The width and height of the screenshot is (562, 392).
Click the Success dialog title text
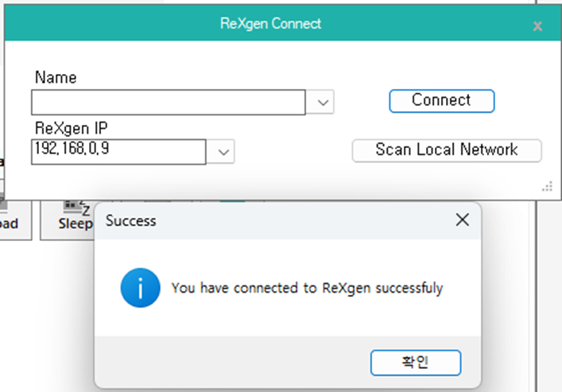(x=131, y=221)
